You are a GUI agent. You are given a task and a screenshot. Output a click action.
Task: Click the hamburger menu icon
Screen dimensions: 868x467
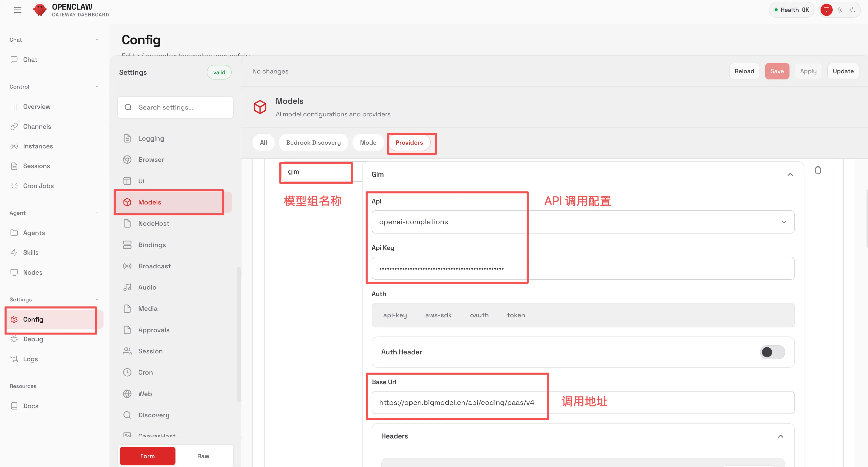click(17, 10)
